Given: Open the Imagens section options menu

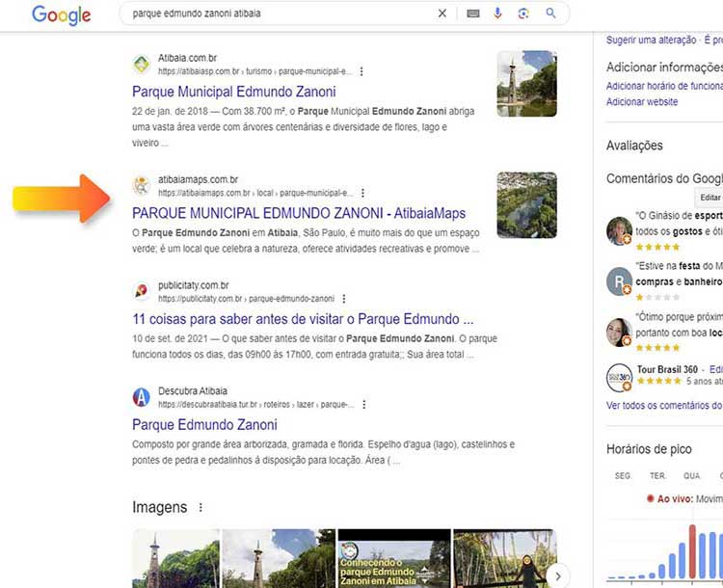Looking at the screenshot, I should click(x=201, y=507).
